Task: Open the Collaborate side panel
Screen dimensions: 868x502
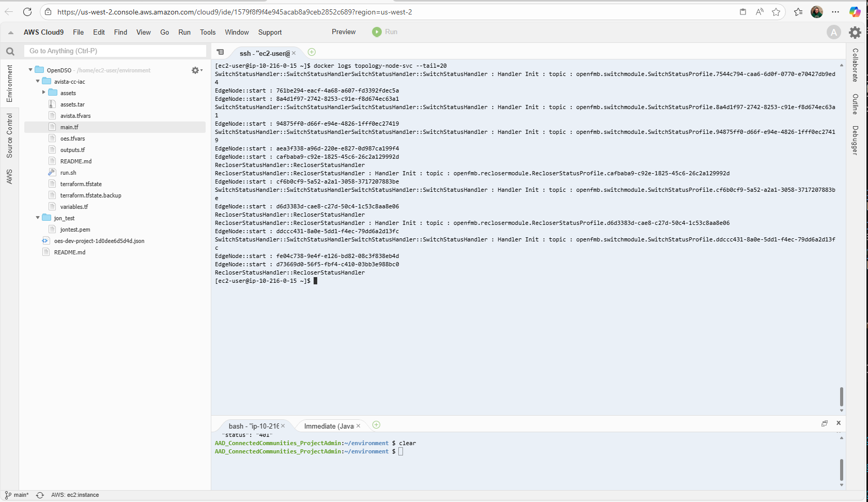Action: point(856,65)
